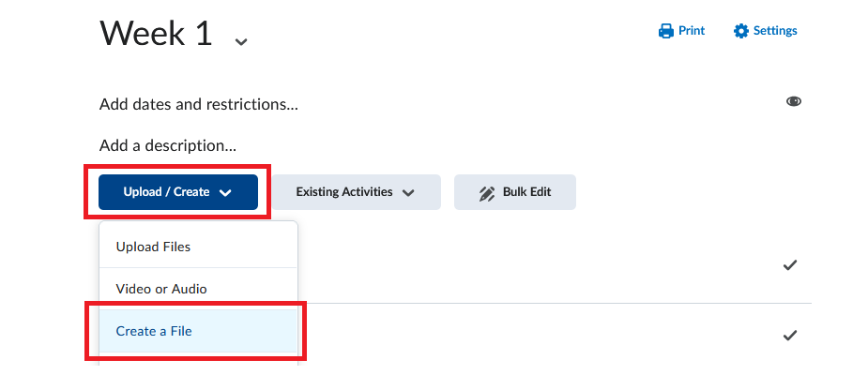This screenshot has height=375, width=868.
Task: Open the Settings link text
Action: pyautogui.click(x=775, y=30)
